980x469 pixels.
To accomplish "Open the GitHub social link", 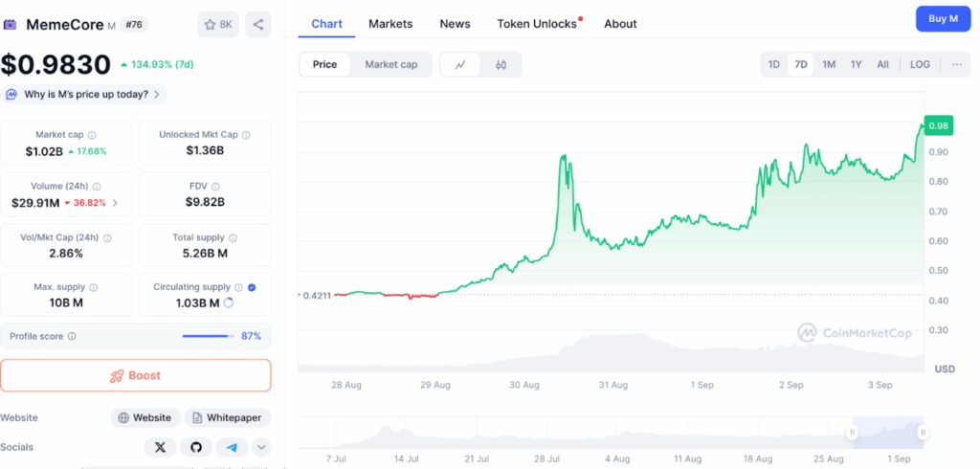I will 195,447.
